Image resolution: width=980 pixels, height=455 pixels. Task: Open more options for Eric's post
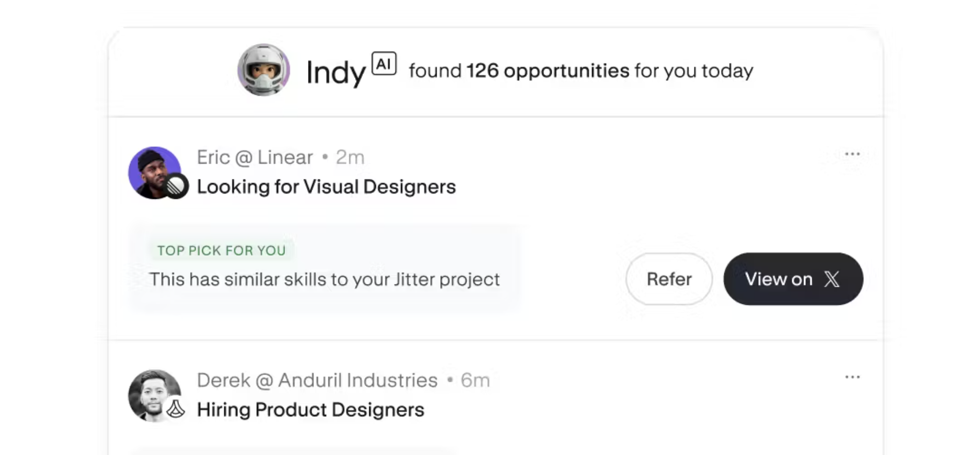(852, 154)
